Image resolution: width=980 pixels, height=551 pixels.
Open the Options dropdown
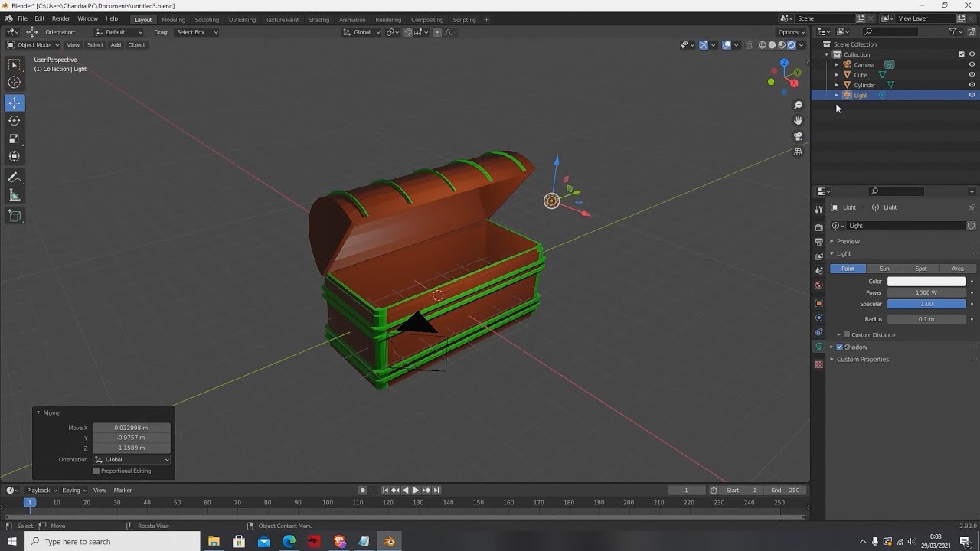click(791, 32)
